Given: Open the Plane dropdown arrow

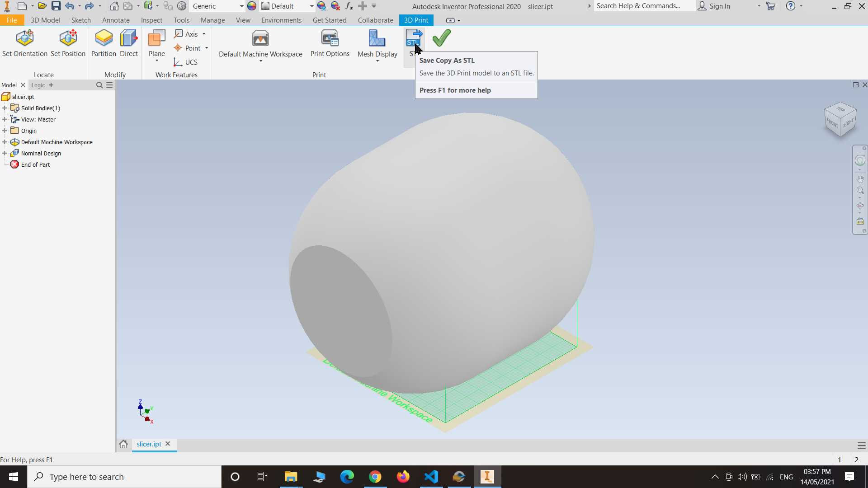Looking at the screenshot, I should click(x=157, y=61).
